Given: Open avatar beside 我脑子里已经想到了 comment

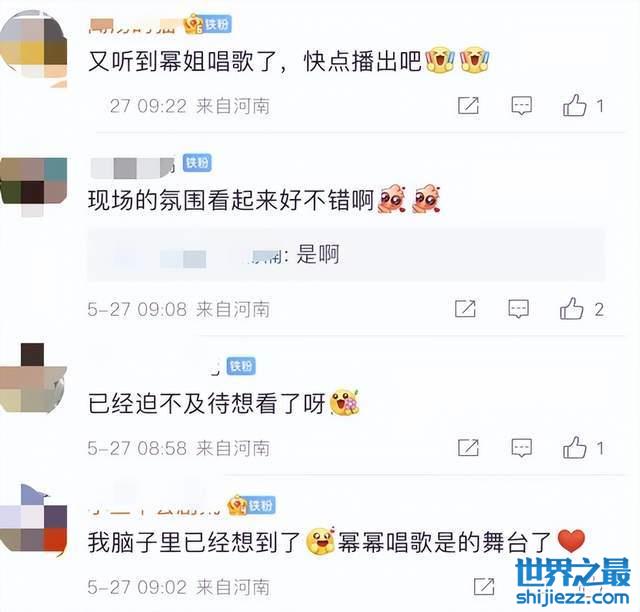Looking at the screenshot, I should pyautogui.click(x=33, y=519).
